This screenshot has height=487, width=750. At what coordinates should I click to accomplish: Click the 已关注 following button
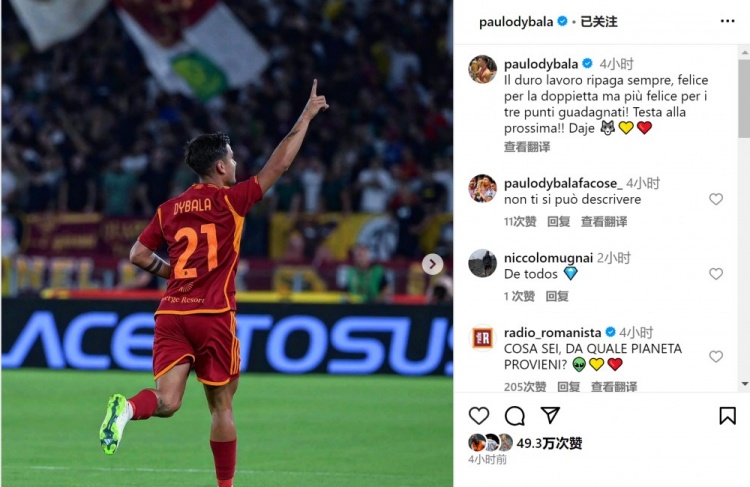pos(599,22)
